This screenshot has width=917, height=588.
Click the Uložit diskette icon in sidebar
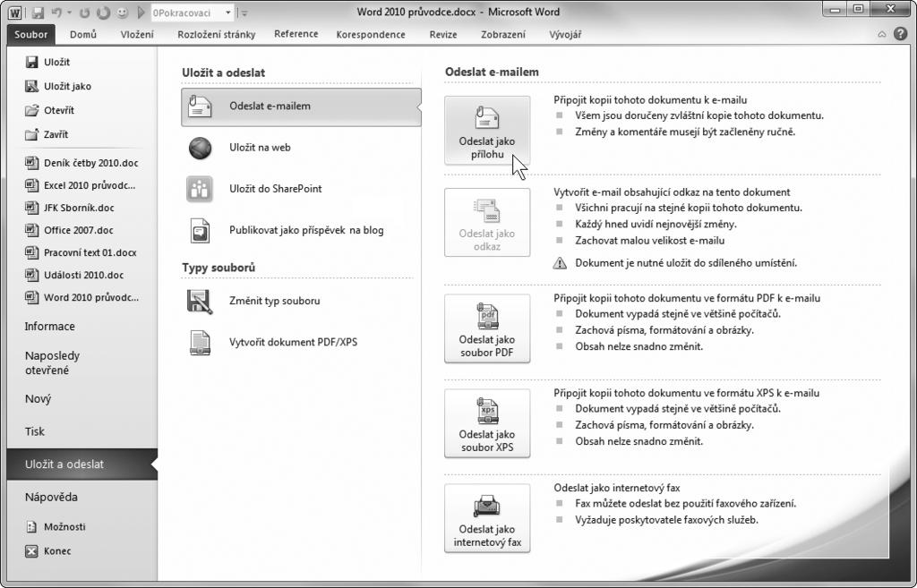pos(31,62)
